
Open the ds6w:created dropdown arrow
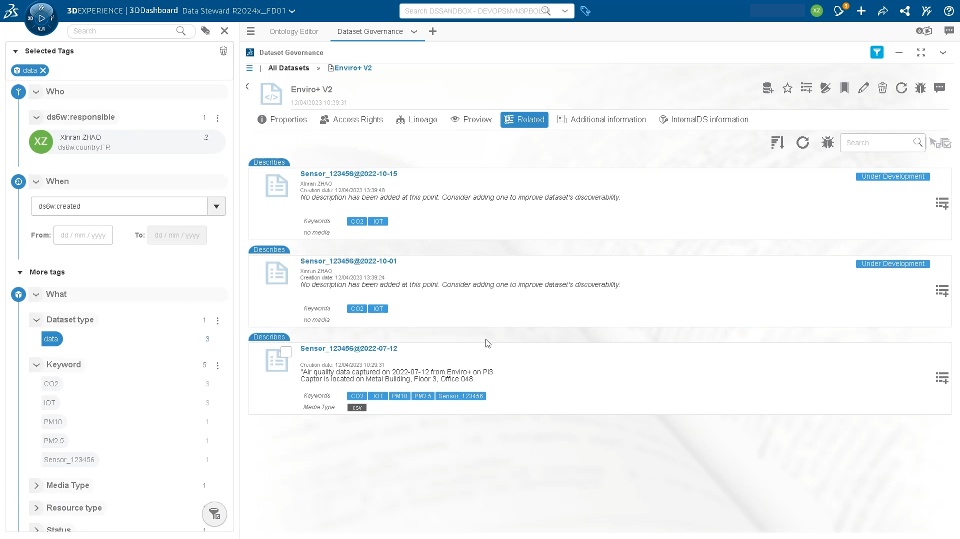[216, 206]
